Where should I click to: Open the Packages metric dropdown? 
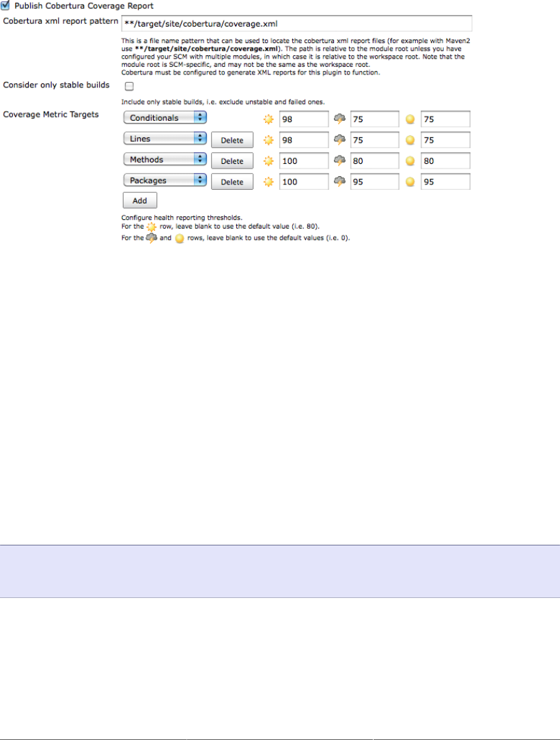[165, 180]
